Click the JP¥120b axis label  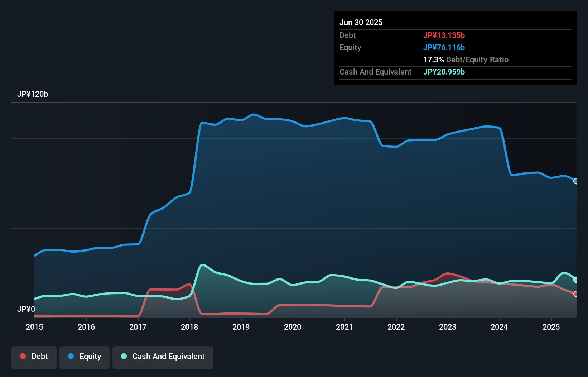pos(33,94)
